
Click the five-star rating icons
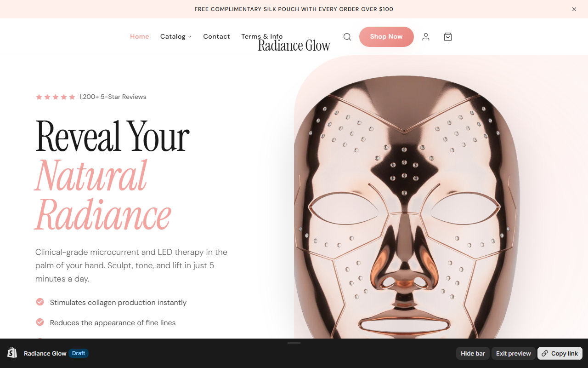pyautogui.click(x=55, y=97)
